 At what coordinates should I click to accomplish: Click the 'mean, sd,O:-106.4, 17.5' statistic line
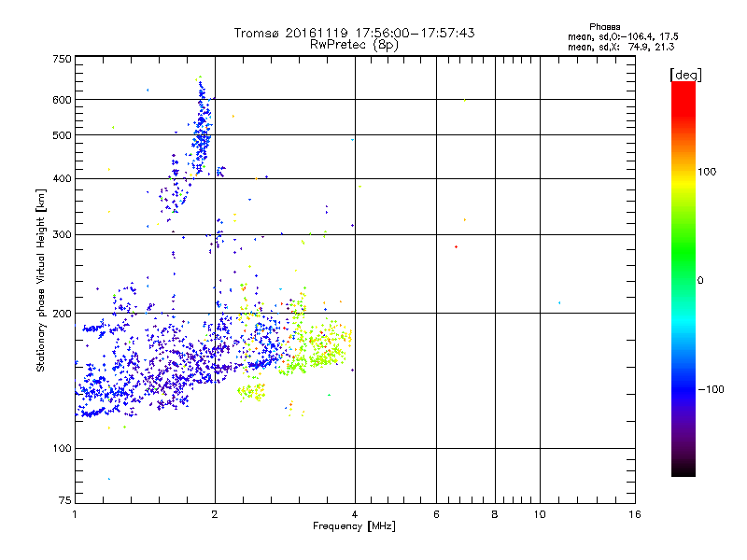click(x=623, y=36)
